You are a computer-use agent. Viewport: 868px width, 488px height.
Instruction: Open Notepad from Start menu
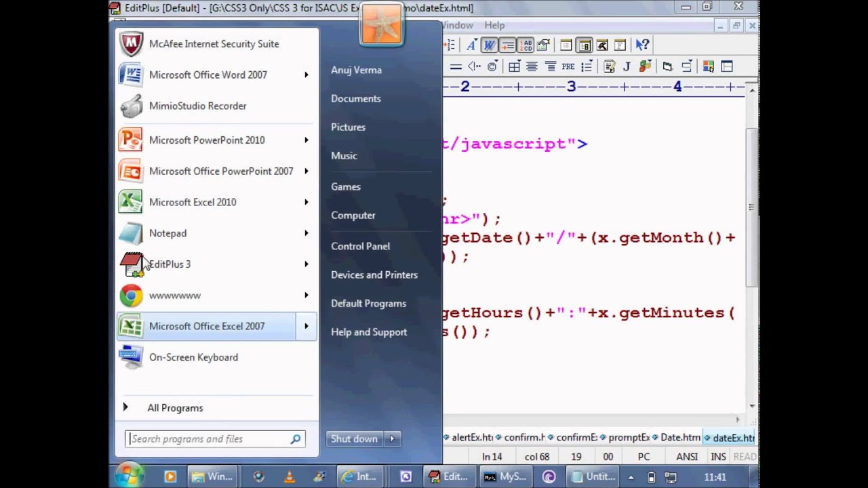207,234
